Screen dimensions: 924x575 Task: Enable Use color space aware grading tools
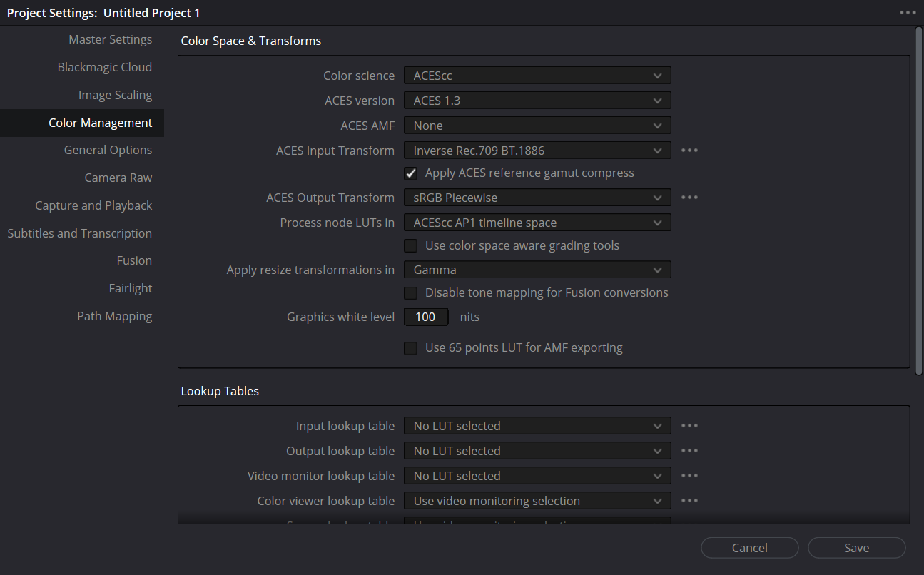[411, 246]
